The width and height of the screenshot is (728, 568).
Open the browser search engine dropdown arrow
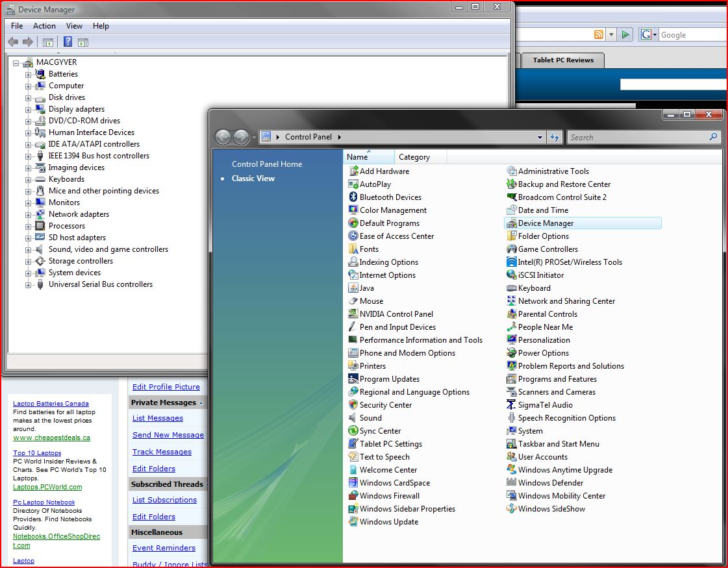click(655, 35)
